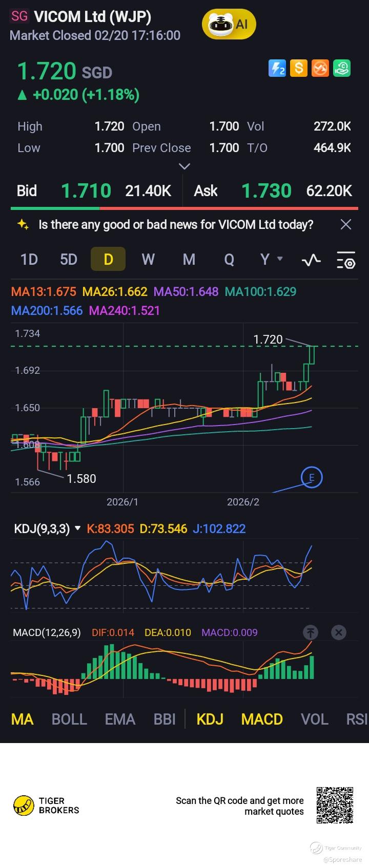The width and height of the screenshot is (369, 868).
Task: Toggle the RSI sub-indicator
Action: (357, 719)
